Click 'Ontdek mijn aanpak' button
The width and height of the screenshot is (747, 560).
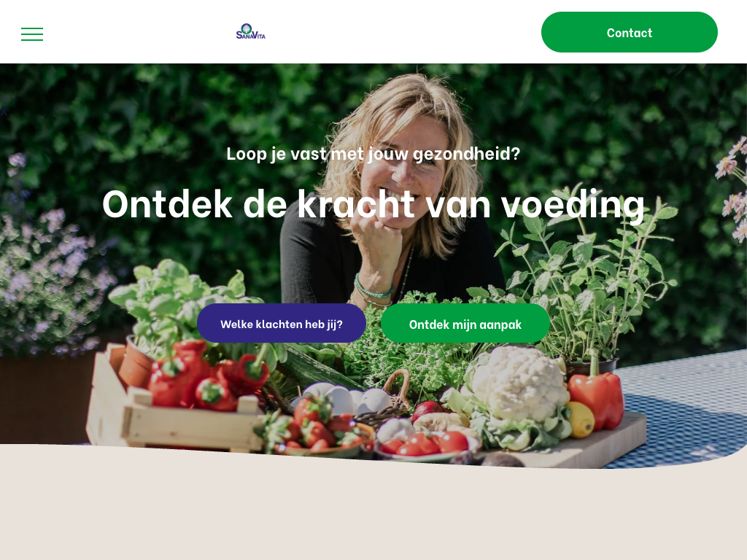click(465, 323)
